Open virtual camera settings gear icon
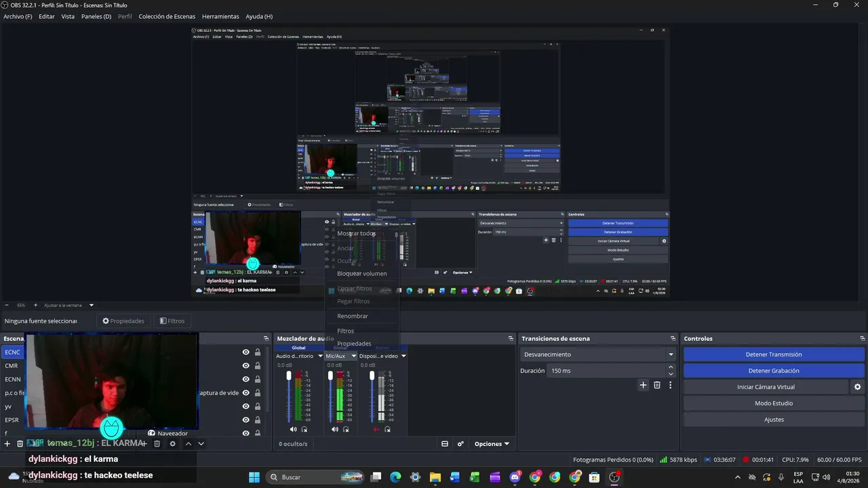868x488 pixels. [857, 387]
